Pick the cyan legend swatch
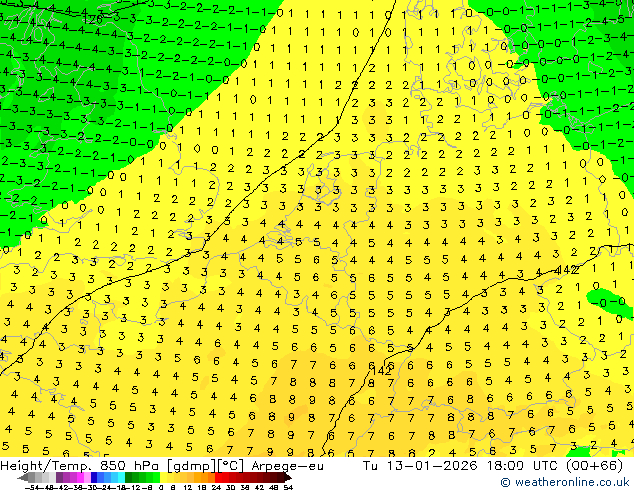Image resolution: width=634 pixels, height=490 pixels. (121, 478)
